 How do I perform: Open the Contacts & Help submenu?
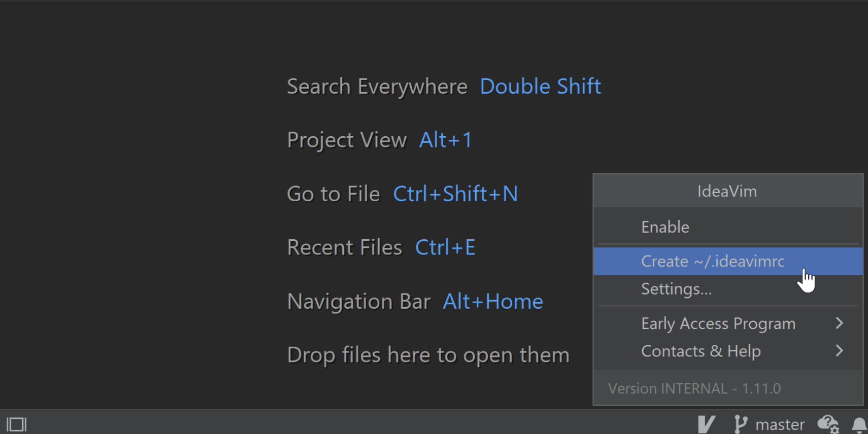point(728,351)
